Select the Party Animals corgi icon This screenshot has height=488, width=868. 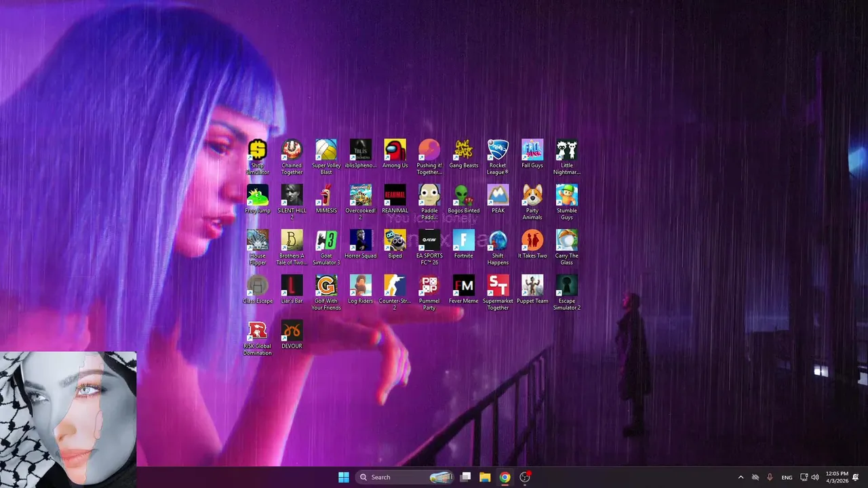click(532, 203)
